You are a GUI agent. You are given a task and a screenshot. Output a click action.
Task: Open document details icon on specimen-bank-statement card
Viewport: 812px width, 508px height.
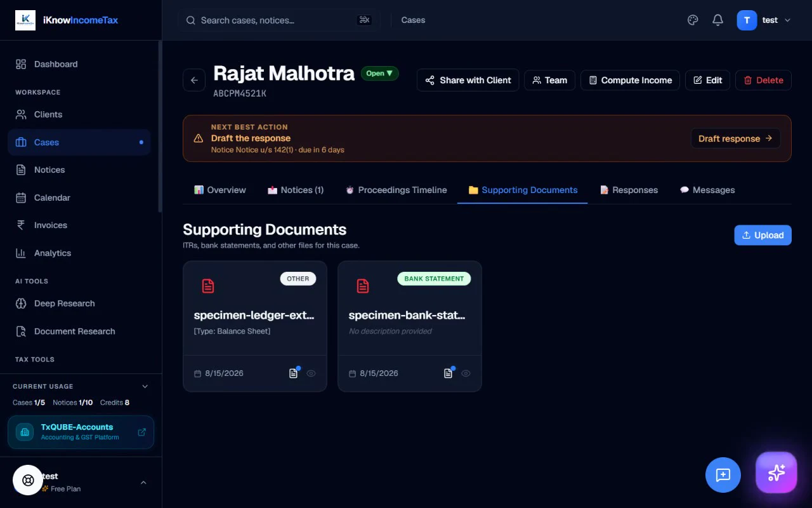[x=448, y=373]
